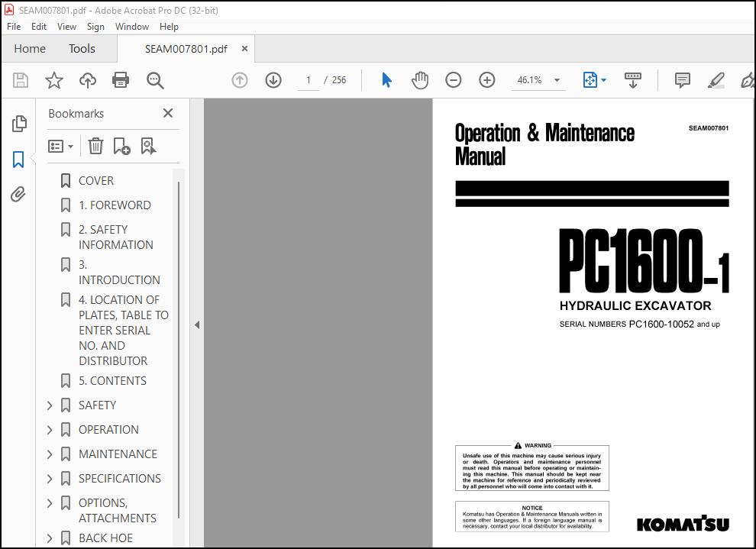The image size is (756, 549).
Task: Open the Find text search tool
Action: [155, 80]
